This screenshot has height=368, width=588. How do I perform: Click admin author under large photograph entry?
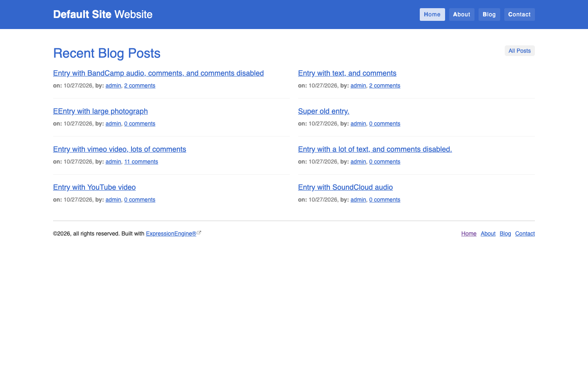click(113, 123)
